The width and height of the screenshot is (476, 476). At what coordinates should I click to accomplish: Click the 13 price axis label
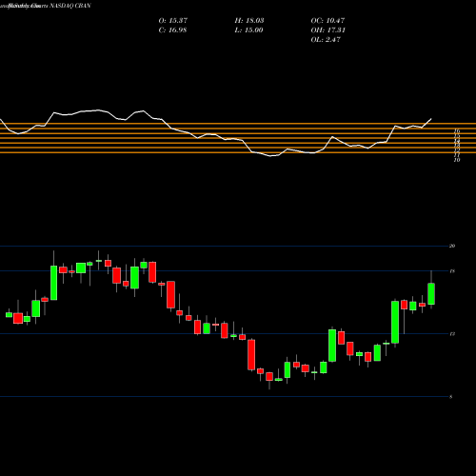[x=452, y=334]
